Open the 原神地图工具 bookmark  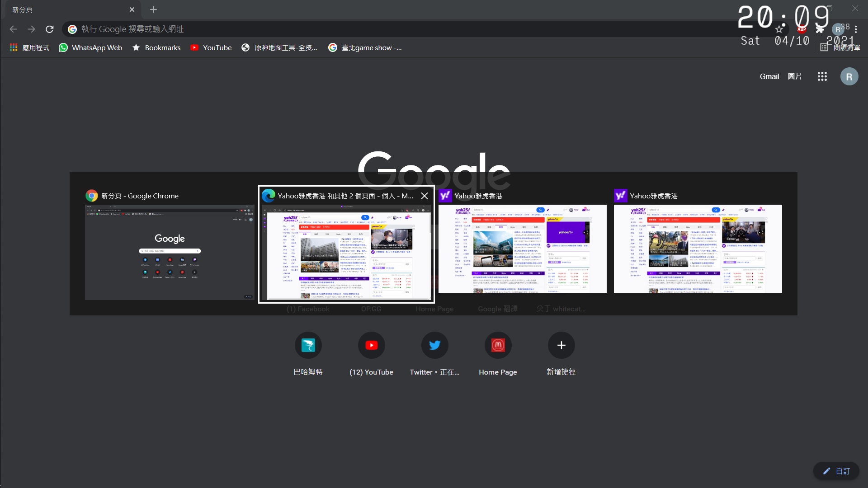(279, 47)
